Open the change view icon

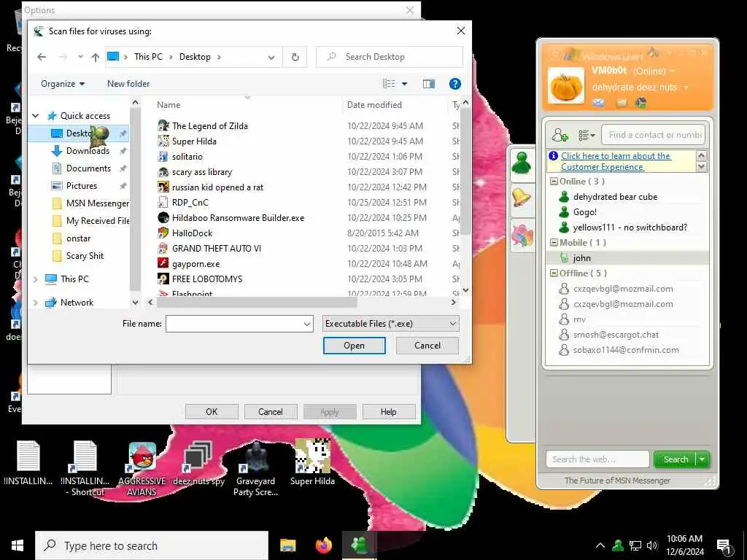coord(390,84)
